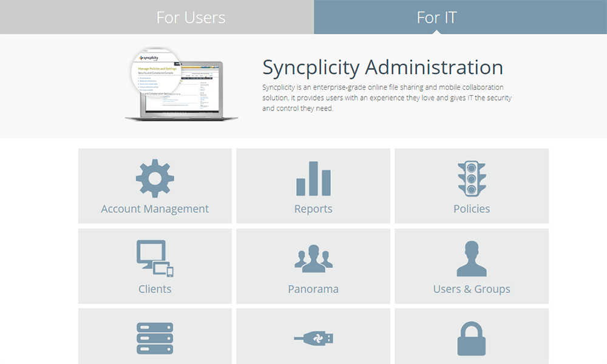
Task: Click the Panorama people group icon
Action: pyautogui.click(x=313, y=258)
